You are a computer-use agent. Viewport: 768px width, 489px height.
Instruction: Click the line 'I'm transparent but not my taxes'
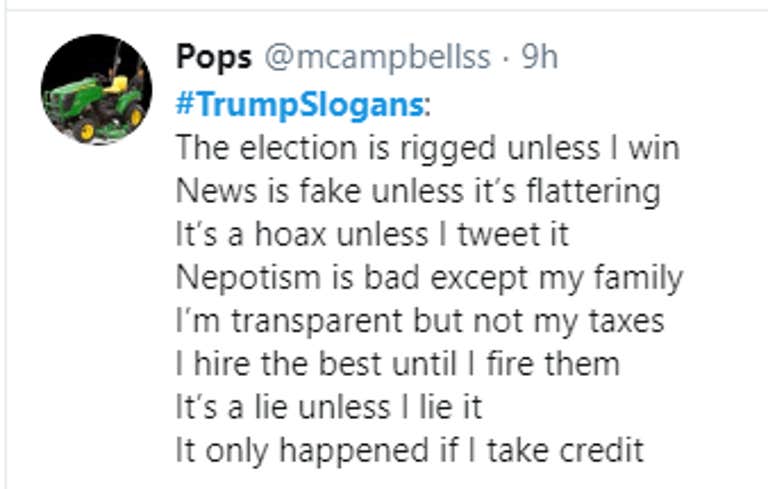click(420, 321)
